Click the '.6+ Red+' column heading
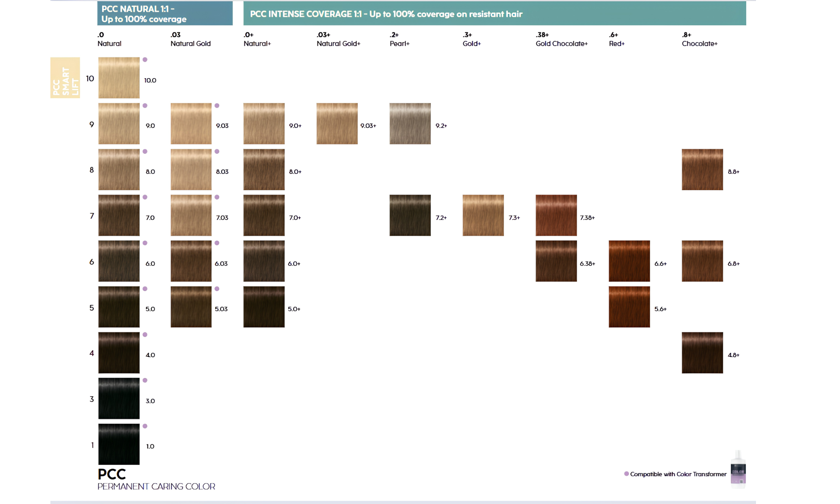 coord(617,39)
